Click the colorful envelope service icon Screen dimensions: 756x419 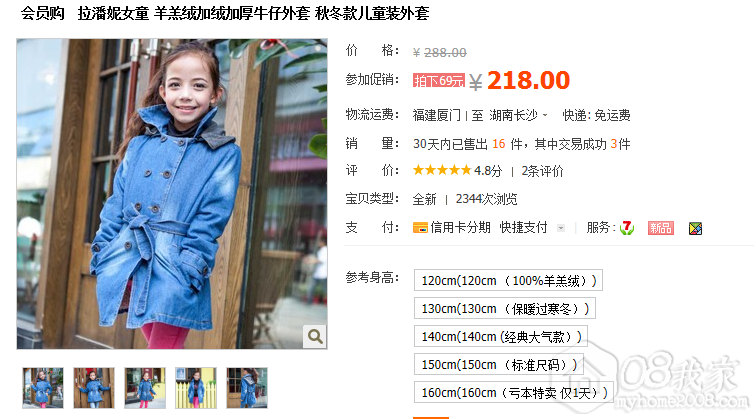(695, 229)
